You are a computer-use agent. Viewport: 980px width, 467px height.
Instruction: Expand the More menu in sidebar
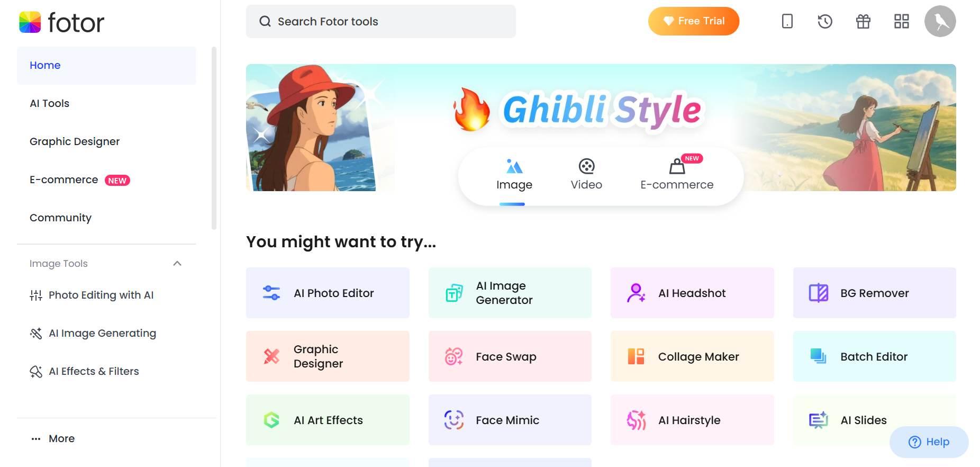click(x=53, y=438)
